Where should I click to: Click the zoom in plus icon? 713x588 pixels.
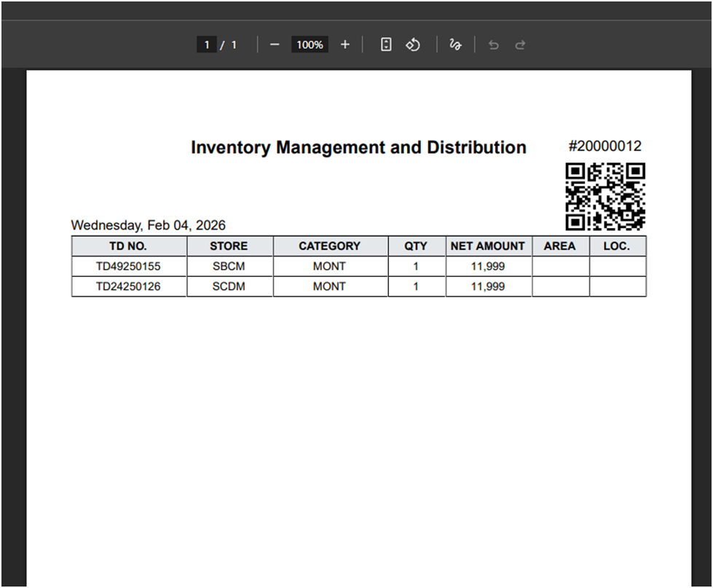coord(345,45)
